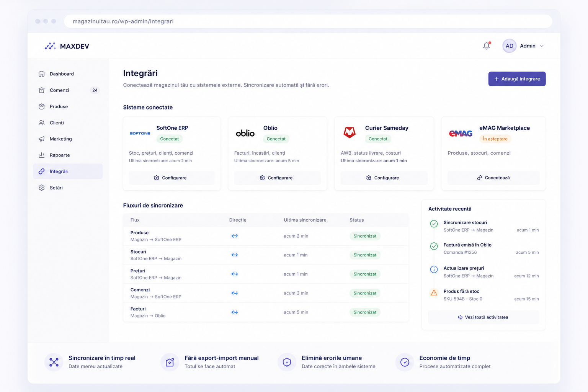Go to Produse in the sidebar
The width and height of the screenshot is (588, 392).
(68, 106)
